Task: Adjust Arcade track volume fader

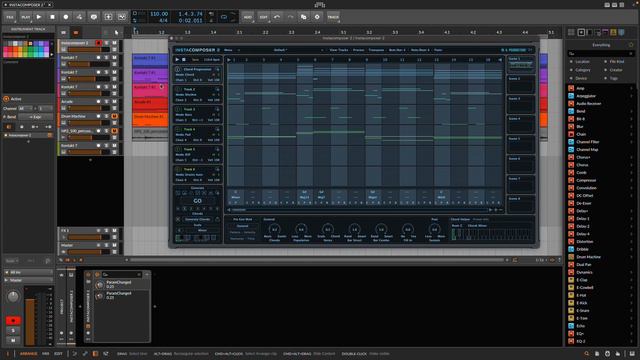Action: point(89,108)
